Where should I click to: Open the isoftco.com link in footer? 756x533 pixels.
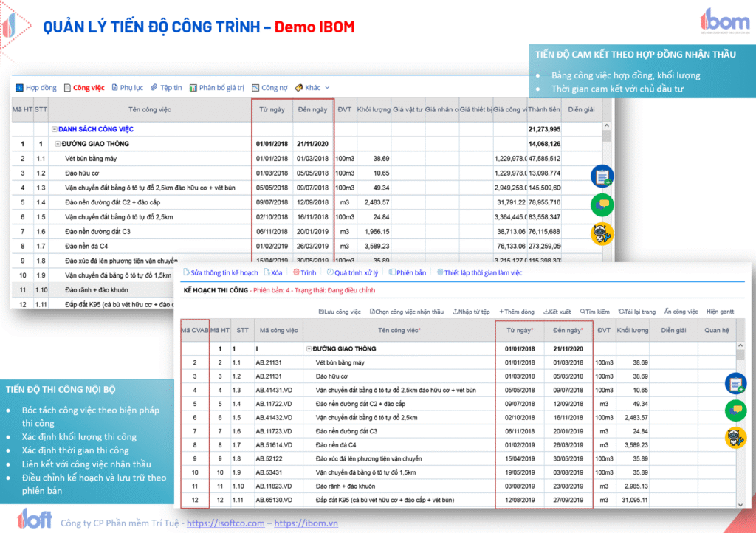pos(225,523)
